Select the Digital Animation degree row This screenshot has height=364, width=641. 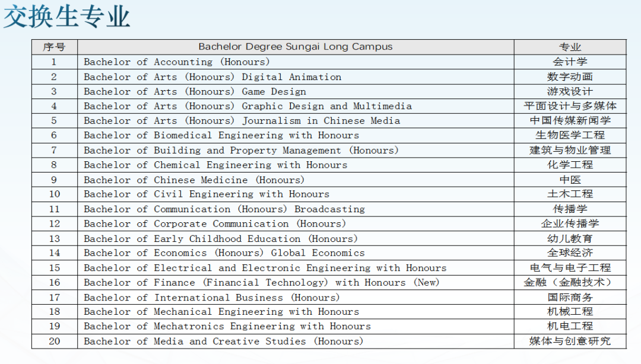pyautogui.click(x=212, y=77)
